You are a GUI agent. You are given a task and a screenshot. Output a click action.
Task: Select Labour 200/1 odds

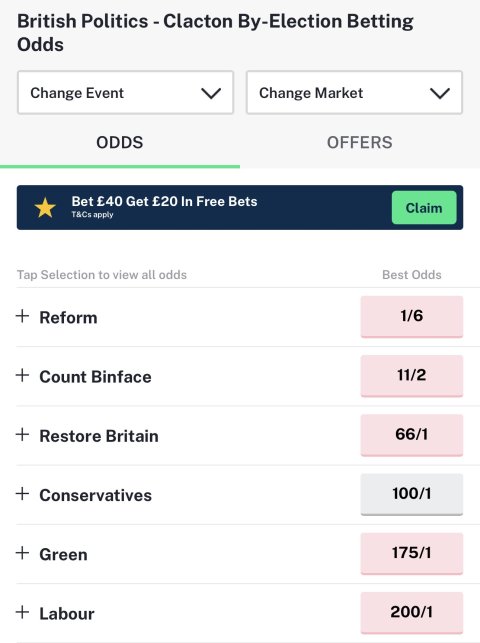click(x=412, y=613)
